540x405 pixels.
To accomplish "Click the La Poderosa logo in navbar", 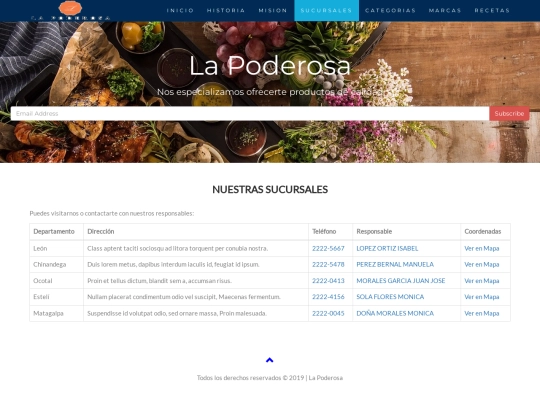I will click(70, 11).
